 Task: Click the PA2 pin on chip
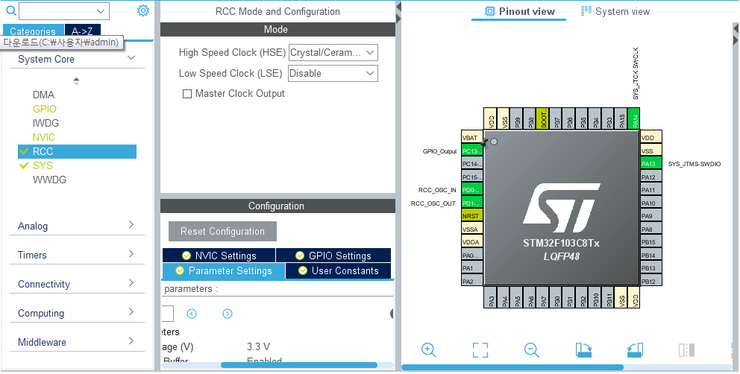click(x=472, y=281)
